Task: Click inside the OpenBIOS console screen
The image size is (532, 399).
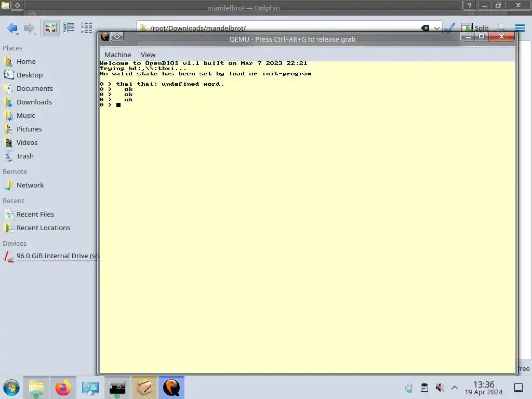Action: (308, 217)
